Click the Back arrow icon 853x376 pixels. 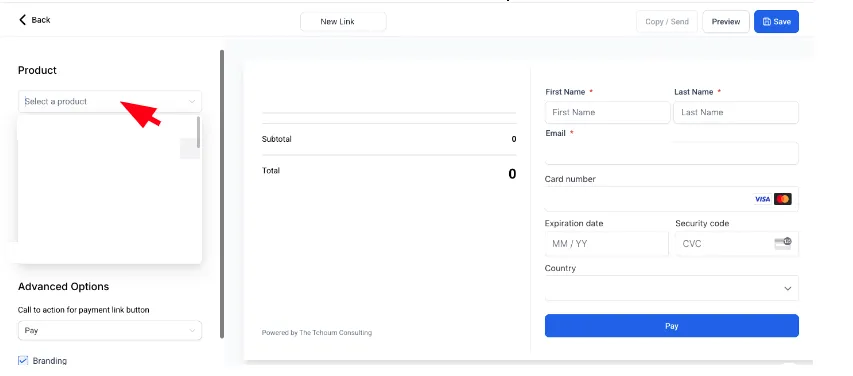[22, 20]
